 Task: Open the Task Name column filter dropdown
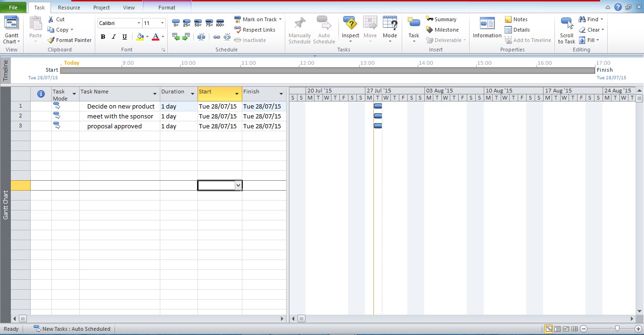coord(156,92)
